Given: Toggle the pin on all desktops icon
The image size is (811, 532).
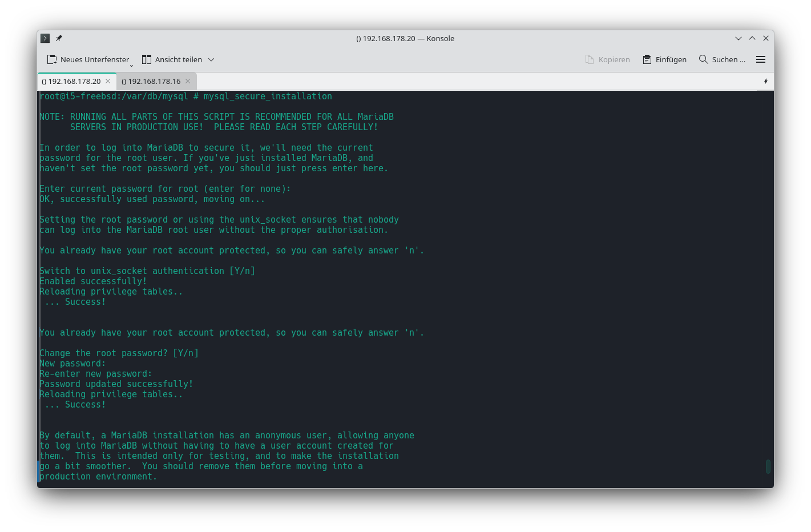Looking at the screenshot, I should (59, 38).
